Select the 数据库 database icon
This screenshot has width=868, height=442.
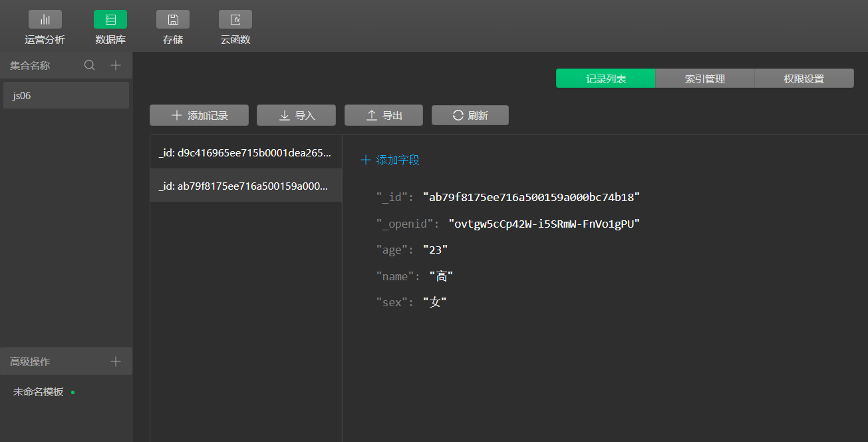pyautogui.click(x=110, y=19)
